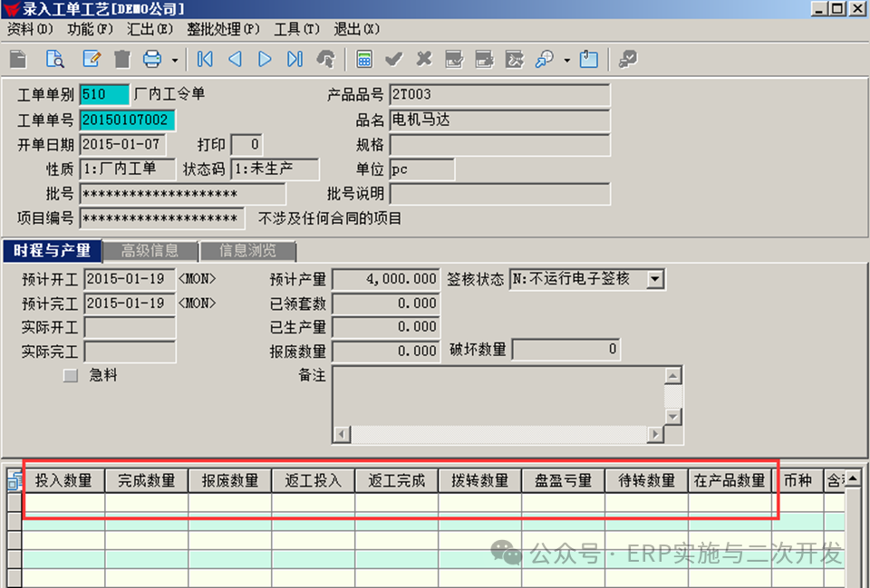Image resolution: width=870 pixels, height=588 pixels.
Task: Click the 在产品数量 column header
Action: [x=730, y=480]
